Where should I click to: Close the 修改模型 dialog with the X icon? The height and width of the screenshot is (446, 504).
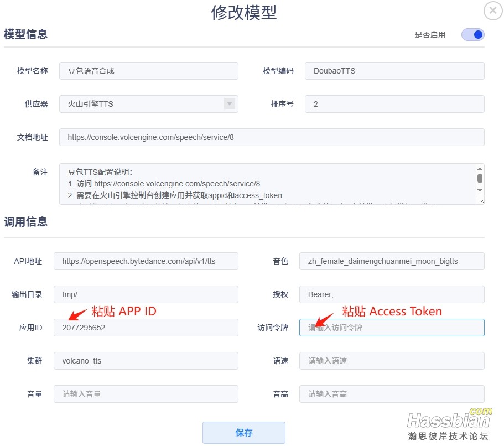point(493,11)
